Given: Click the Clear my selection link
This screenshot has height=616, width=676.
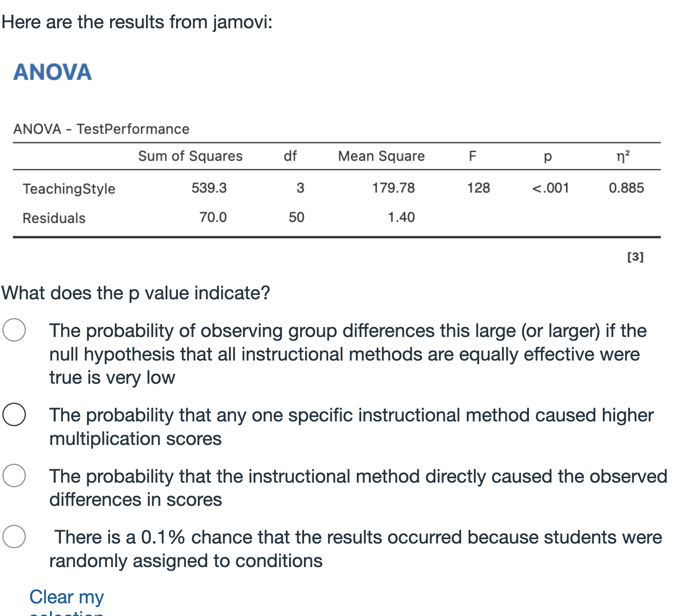Looking at the screenshot, I should 67,602.
